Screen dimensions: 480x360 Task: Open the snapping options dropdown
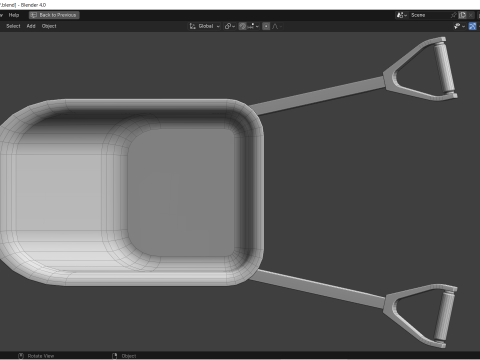pos(253,26)
